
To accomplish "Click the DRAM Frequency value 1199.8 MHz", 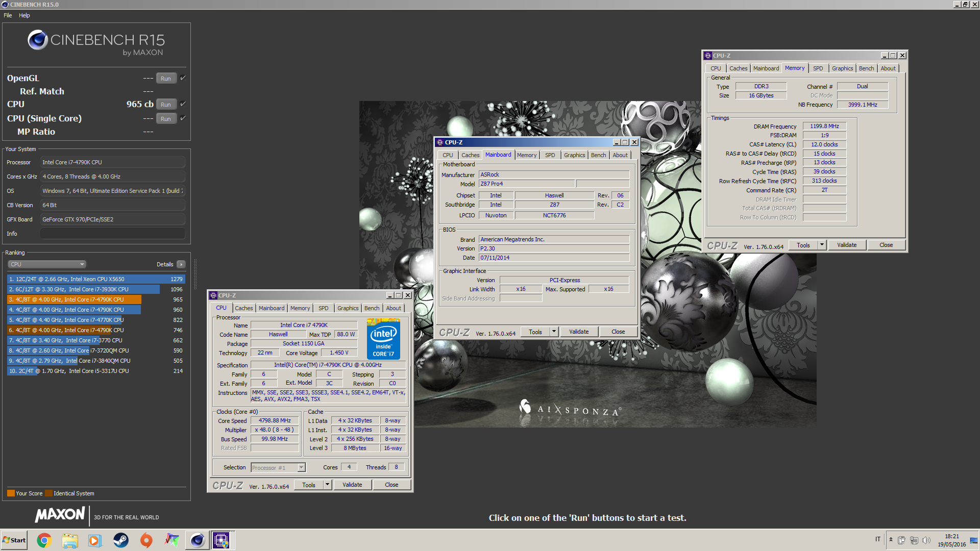I will (x=824, y=126).
